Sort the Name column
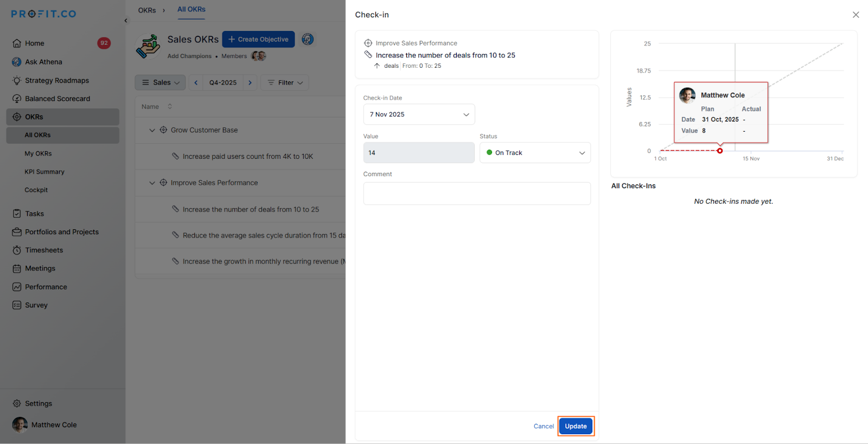Screen dimensions: 868x444 [x=170, y=106]
